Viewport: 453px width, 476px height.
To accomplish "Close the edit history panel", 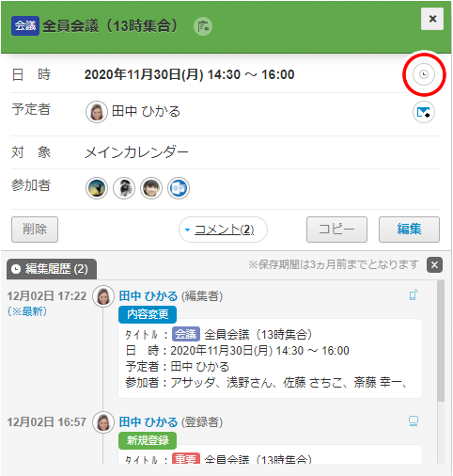I will 434,265.
